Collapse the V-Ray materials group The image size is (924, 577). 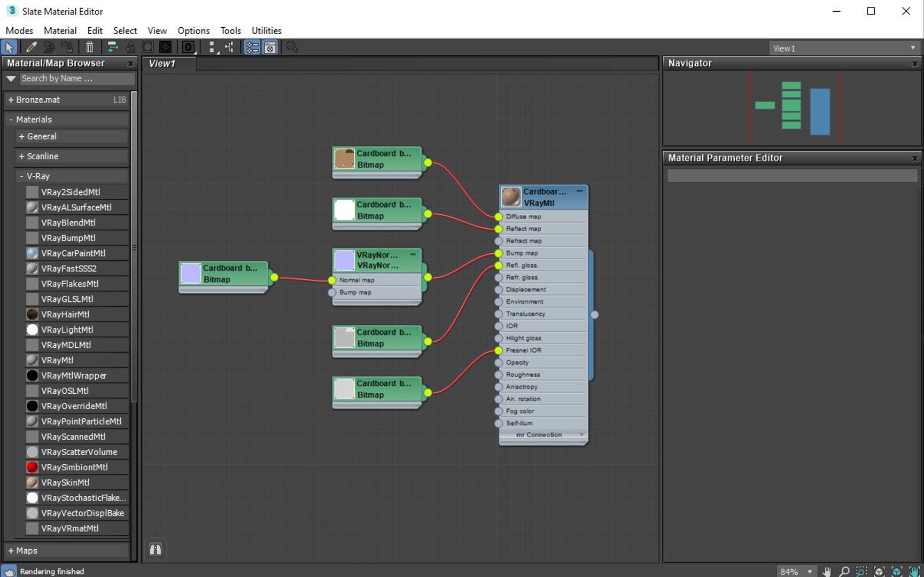tap(72, 176)
